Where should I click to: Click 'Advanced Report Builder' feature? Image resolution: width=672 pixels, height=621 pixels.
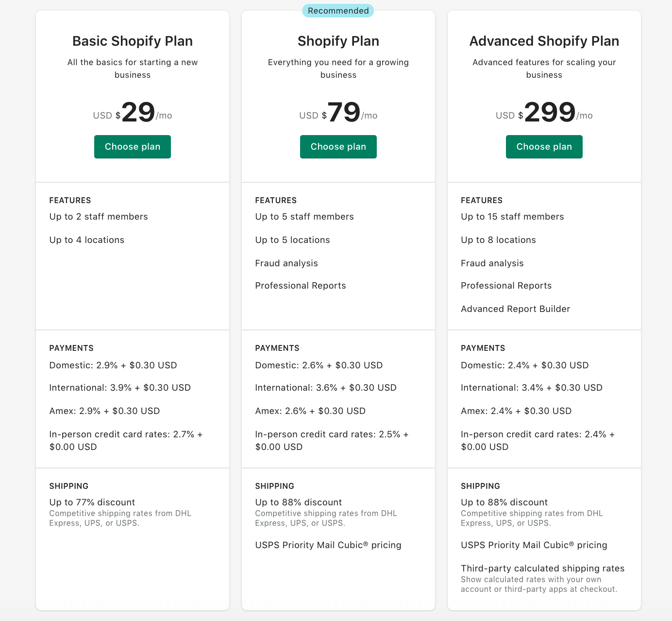point(516,309)
